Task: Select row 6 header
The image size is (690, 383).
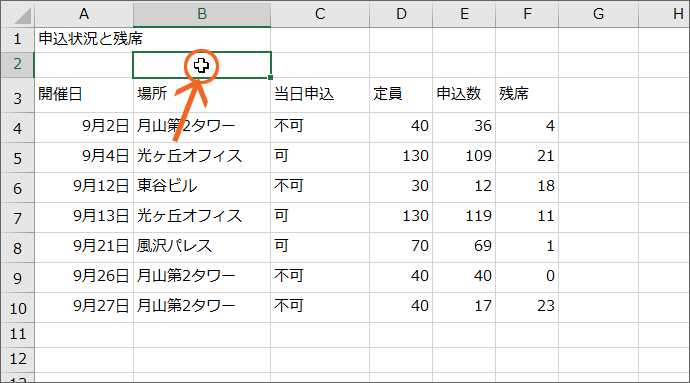Action: point(18,188)
